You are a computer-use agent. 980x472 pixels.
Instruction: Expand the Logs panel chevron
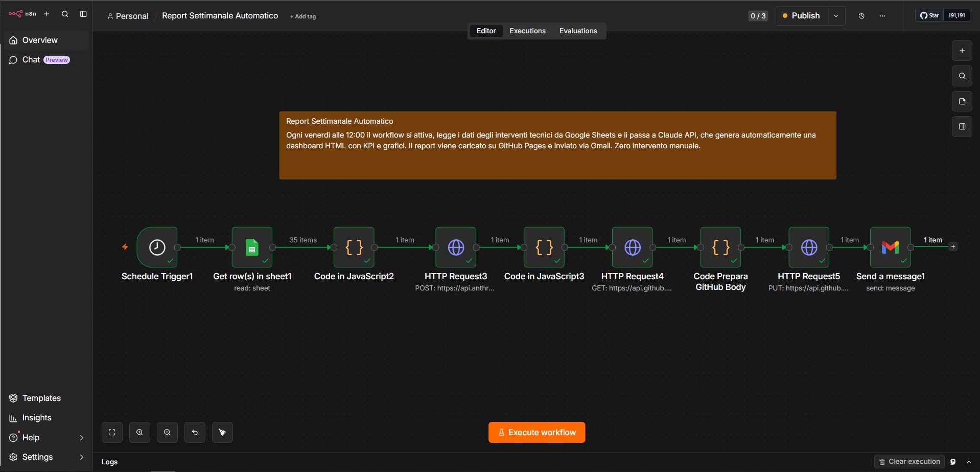[969, 462]
